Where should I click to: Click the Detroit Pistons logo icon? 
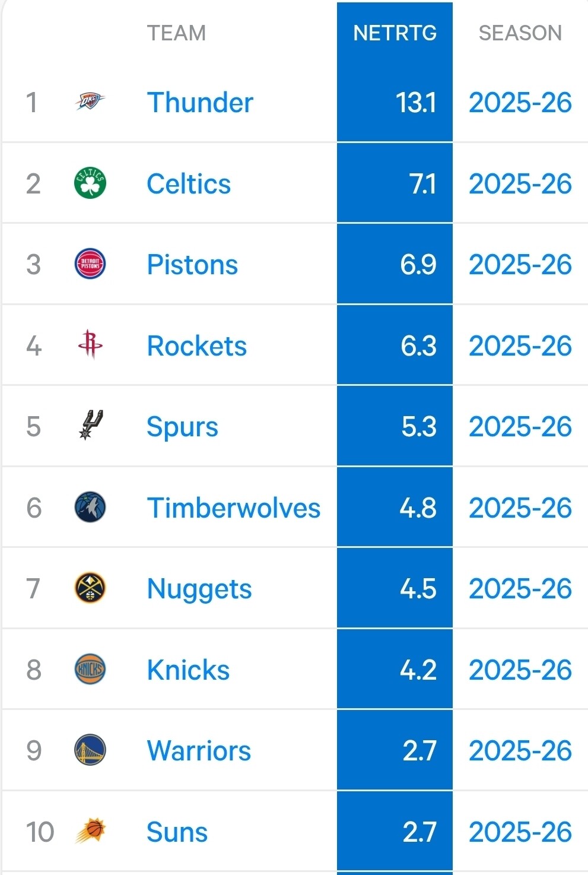point(90,264)
